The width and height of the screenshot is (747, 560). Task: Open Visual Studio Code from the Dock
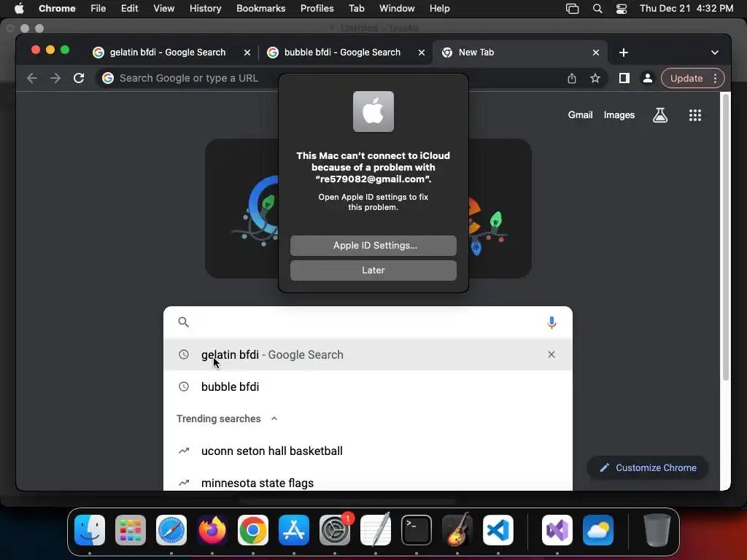pos(498,530)
